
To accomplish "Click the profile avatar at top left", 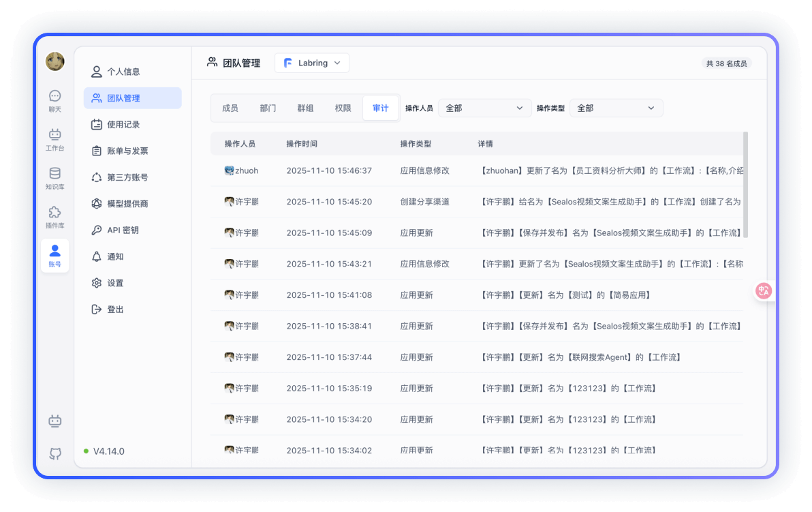I will [54, 61].
